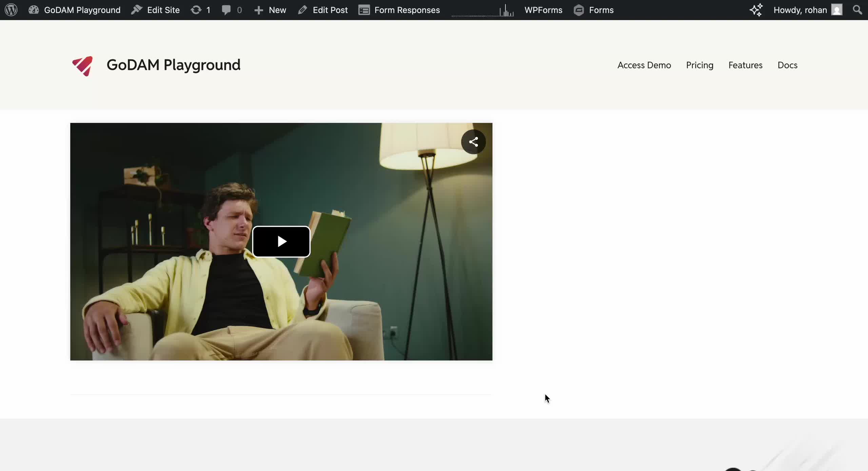
Task: Select Edit Site in the admin bar
Action: (155, 10)
